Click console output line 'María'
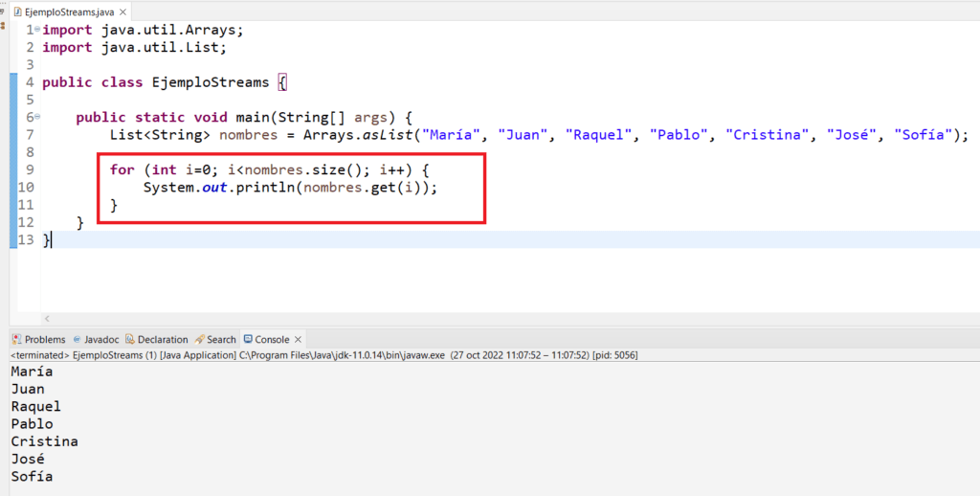 [32, 372]
